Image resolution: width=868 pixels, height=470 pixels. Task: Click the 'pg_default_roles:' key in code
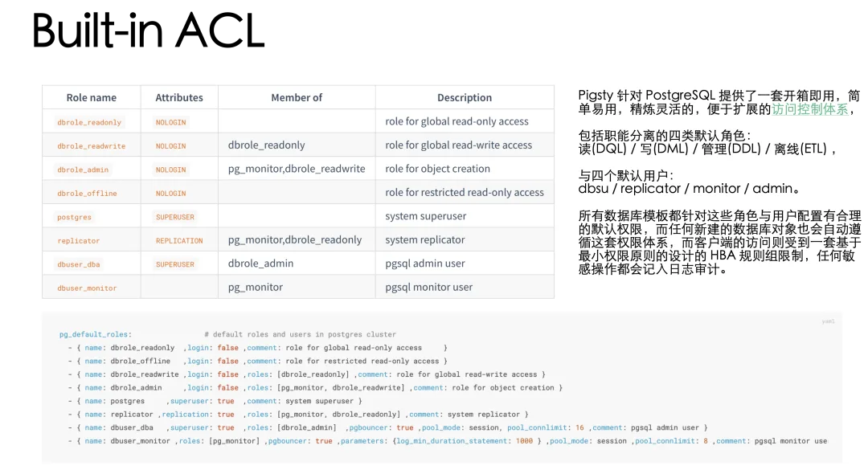pos(95,334)
